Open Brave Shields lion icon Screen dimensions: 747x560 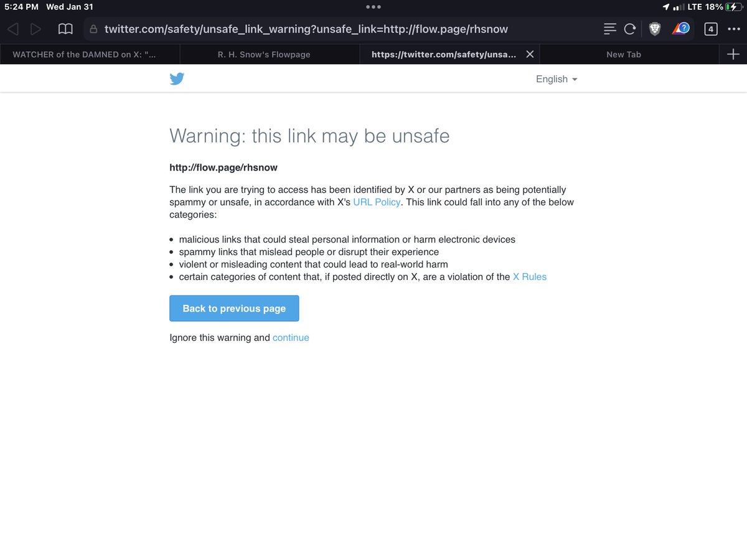654,29
